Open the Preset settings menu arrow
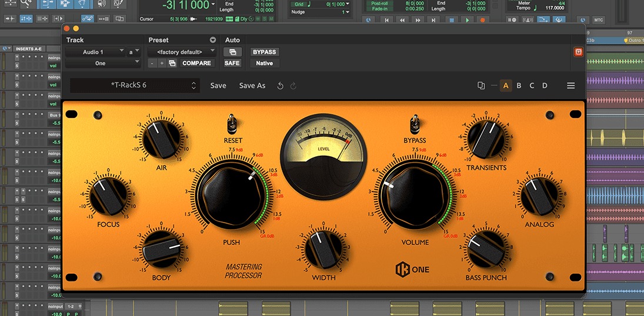The width and height of the screenshot is (644, 316). click(x=213, y=40)
